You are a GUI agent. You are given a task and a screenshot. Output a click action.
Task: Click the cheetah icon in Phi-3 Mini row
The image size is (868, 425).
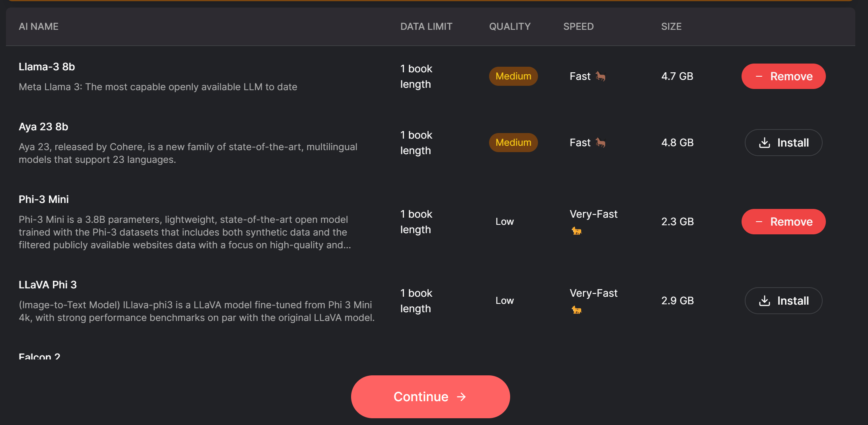pyautogui.click(x=577, y=231)
